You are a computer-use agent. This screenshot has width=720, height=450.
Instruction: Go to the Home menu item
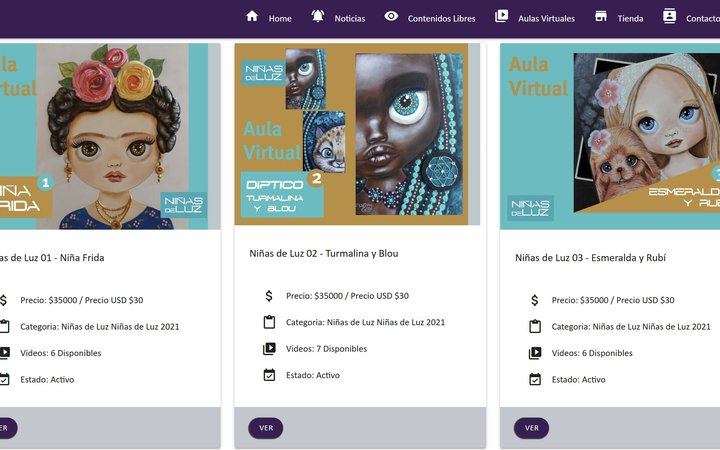pyautogui.click(x=280, y=18)
